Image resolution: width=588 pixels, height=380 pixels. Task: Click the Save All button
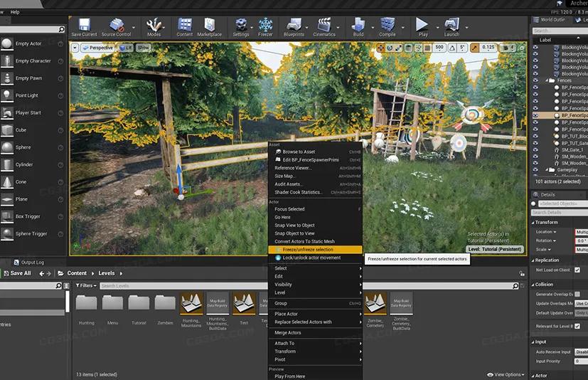(x=17, y=273)
